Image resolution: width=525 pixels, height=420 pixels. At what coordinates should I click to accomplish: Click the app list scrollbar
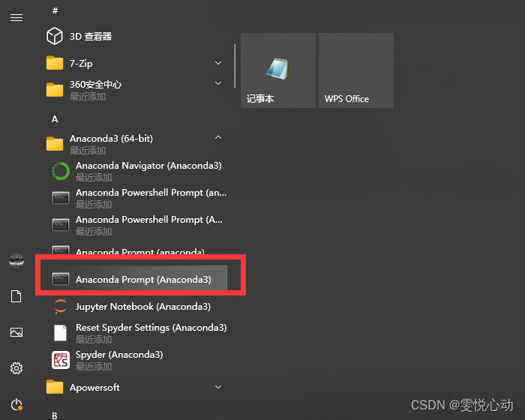tap(235, 66)
